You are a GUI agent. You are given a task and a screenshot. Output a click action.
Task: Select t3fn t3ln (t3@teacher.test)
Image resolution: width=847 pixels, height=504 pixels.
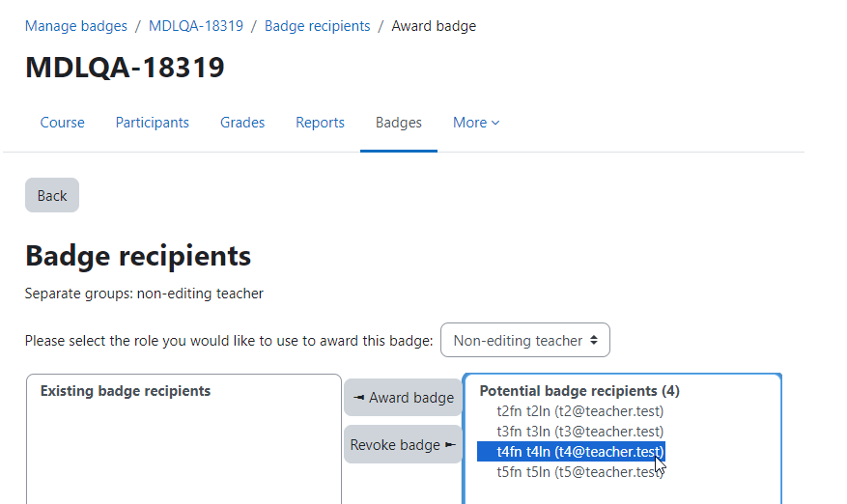[580, 431]
